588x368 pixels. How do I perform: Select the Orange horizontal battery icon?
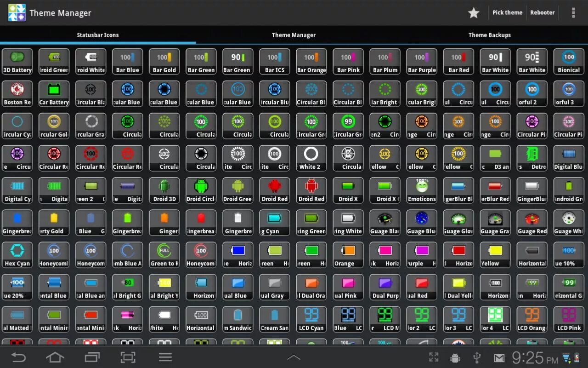tap(348, 255)
